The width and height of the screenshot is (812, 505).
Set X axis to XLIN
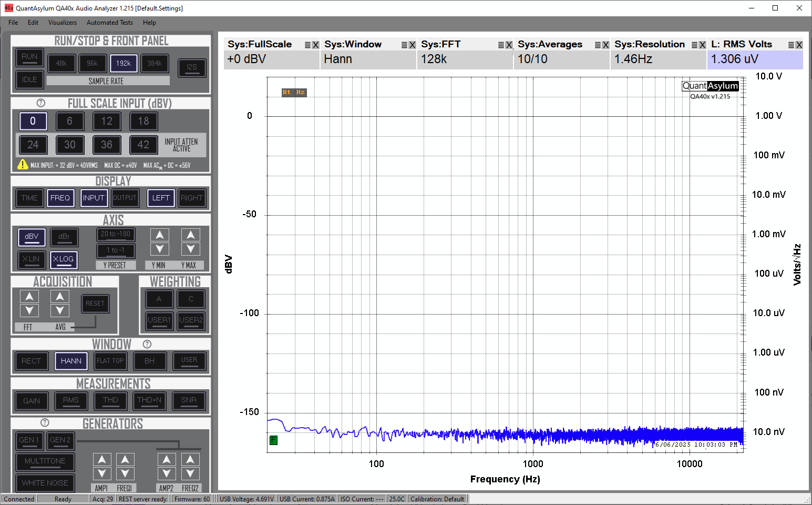pos(32,260)
